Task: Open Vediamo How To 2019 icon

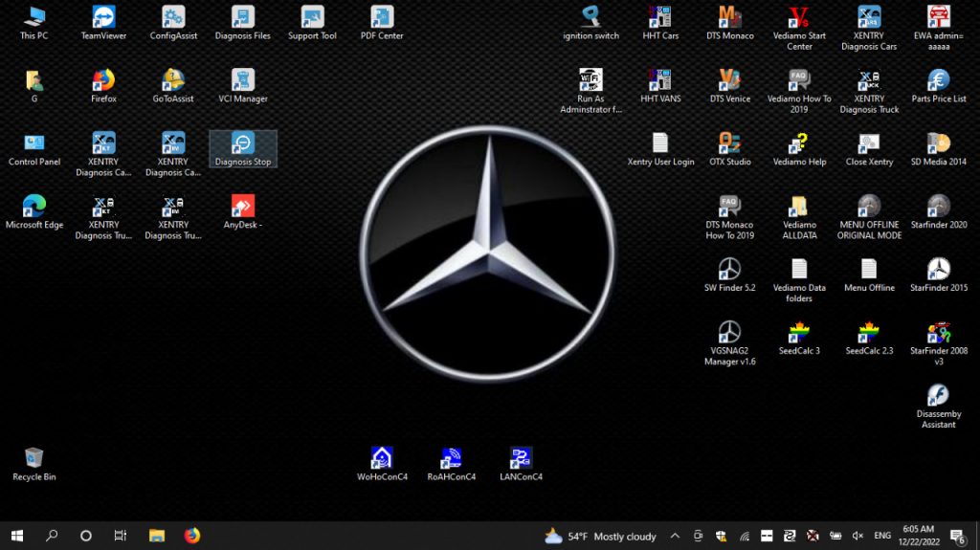Action: [799, 91]
